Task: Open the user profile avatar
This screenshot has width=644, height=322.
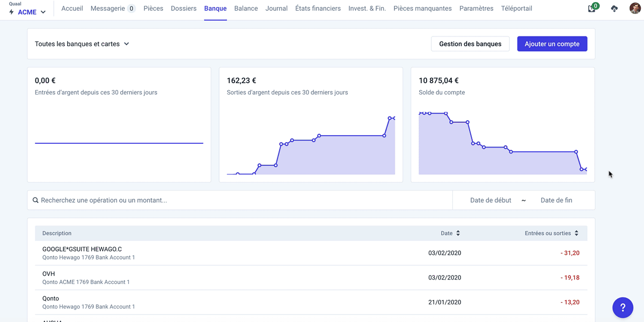Action: click(x=635, y=9)
